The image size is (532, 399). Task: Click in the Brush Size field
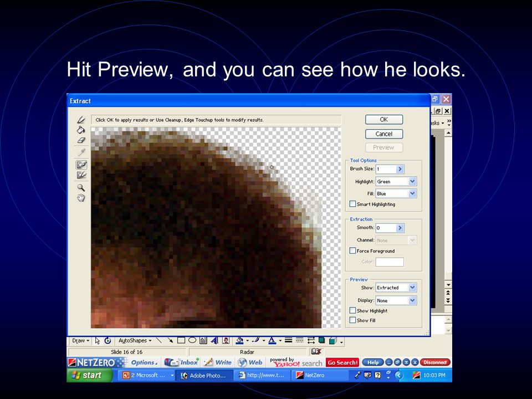pos(386,169)
